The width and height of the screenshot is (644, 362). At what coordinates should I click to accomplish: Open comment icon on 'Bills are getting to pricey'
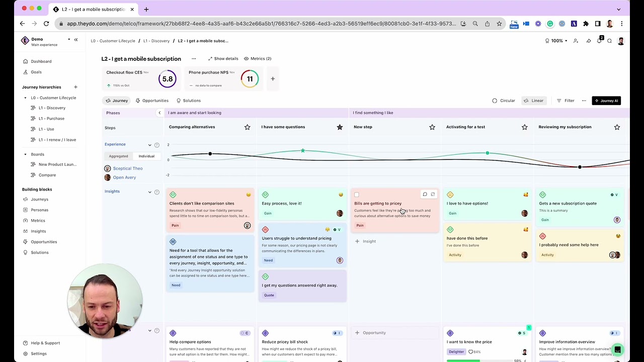[425, 195]
